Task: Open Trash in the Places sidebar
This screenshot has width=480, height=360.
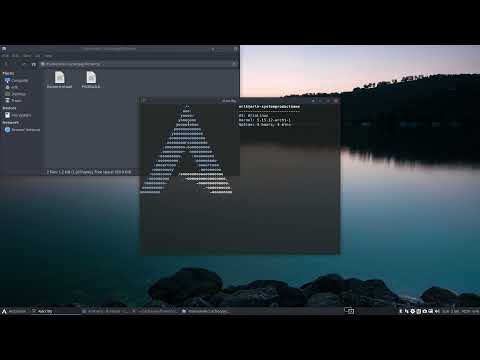Action: [13, 100]
